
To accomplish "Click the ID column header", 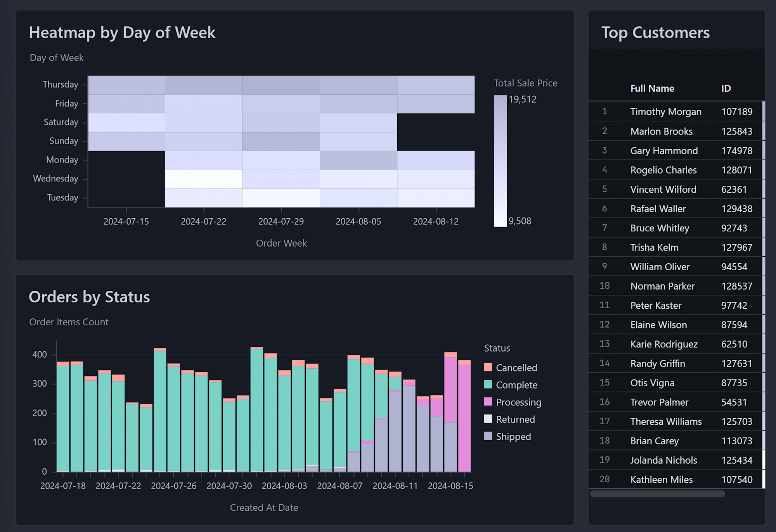I will tap(726, 88).
